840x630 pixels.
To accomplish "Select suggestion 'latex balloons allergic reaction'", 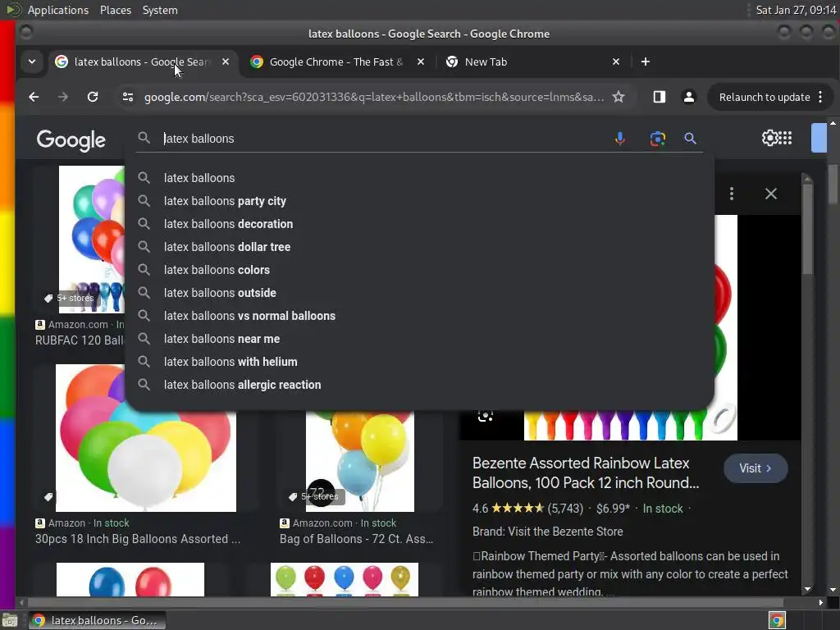I will point(419,386).
